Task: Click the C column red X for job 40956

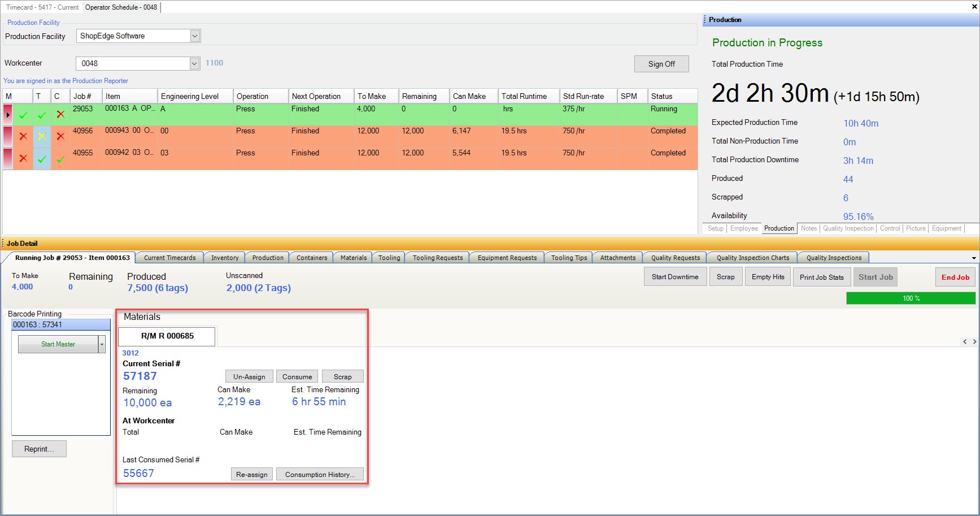Action: coord(60,136)
